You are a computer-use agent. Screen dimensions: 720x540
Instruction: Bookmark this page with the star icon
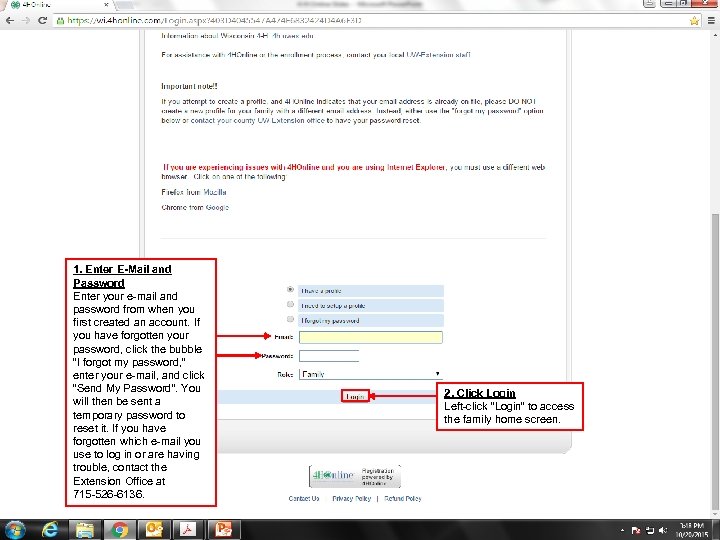(x=694, y=21)
